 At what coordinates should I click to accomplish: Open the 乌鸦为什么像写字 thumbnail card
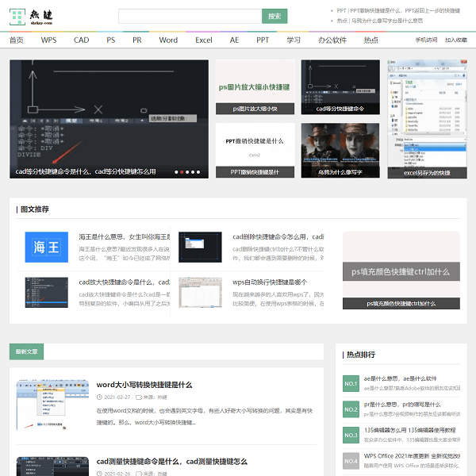[x=340, y=151]
